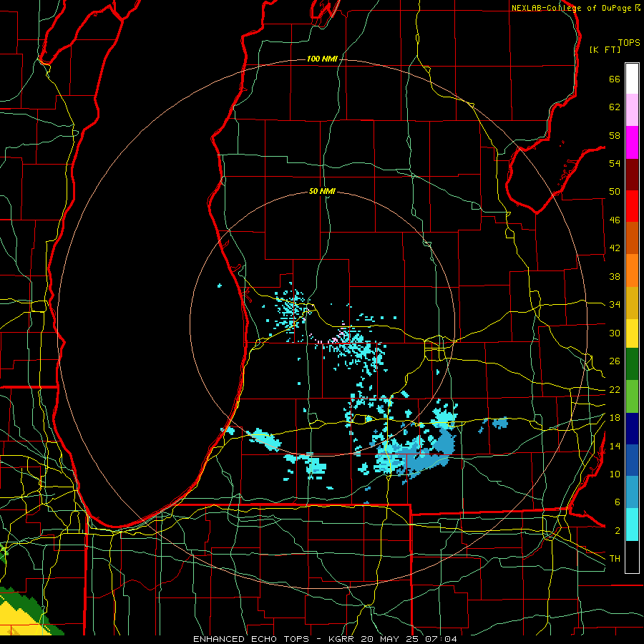
Task: Click the dark green 30 kft swatch
Action: (x=632, y=364)
